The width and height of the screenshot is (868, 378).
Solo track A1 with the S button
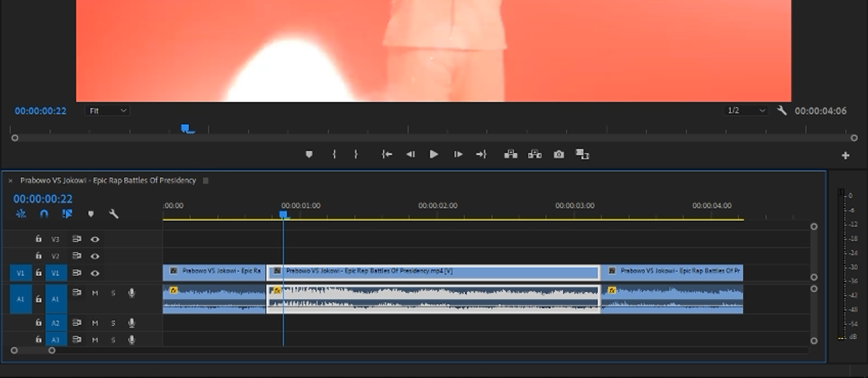tap(113, 293)
